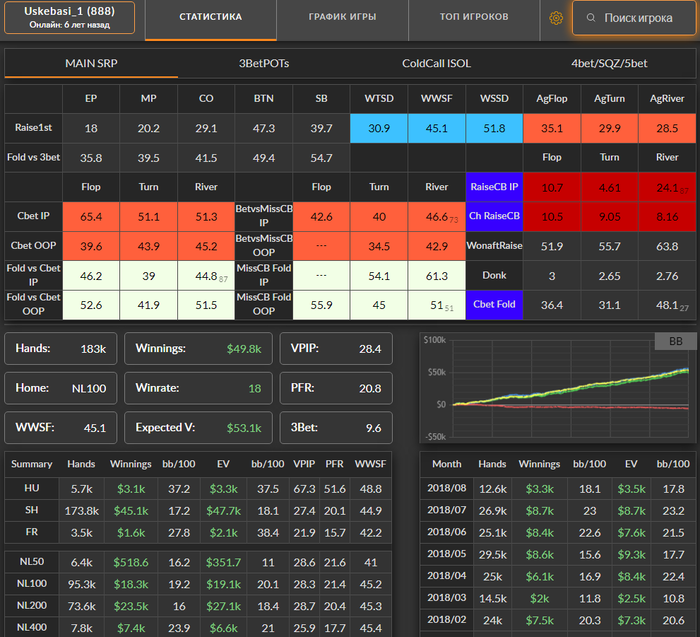700x637 pixels.
Task: Switch to the 3BetPOTs sub-tab
Action: (x=264, y=63)
